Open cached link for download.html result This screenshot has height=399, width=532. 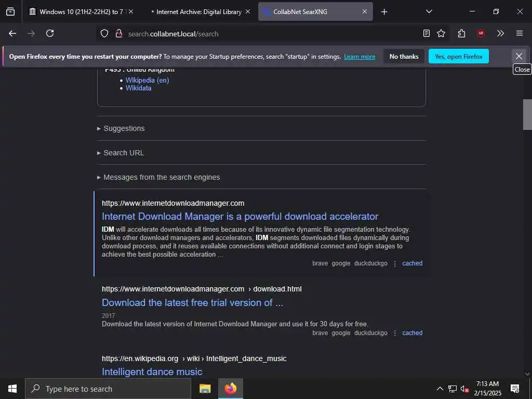(412, 333)
